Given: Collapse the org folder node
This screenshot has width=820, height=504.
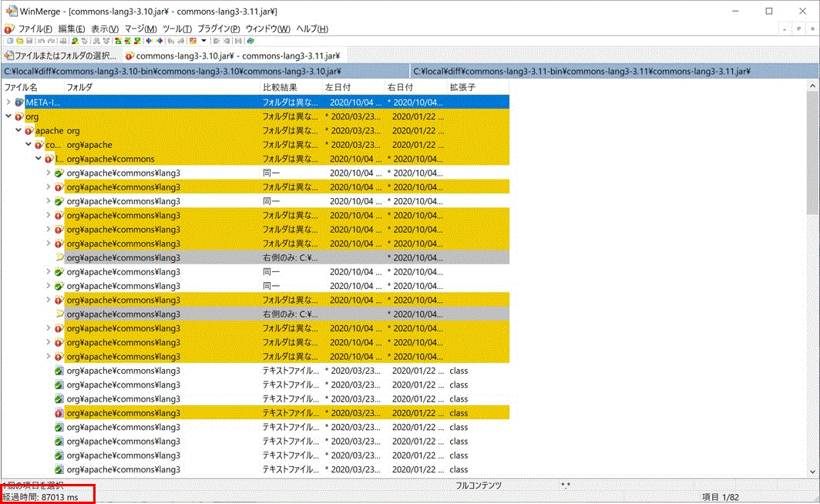Looking at the screenshot, I should [x=8, y=116].
